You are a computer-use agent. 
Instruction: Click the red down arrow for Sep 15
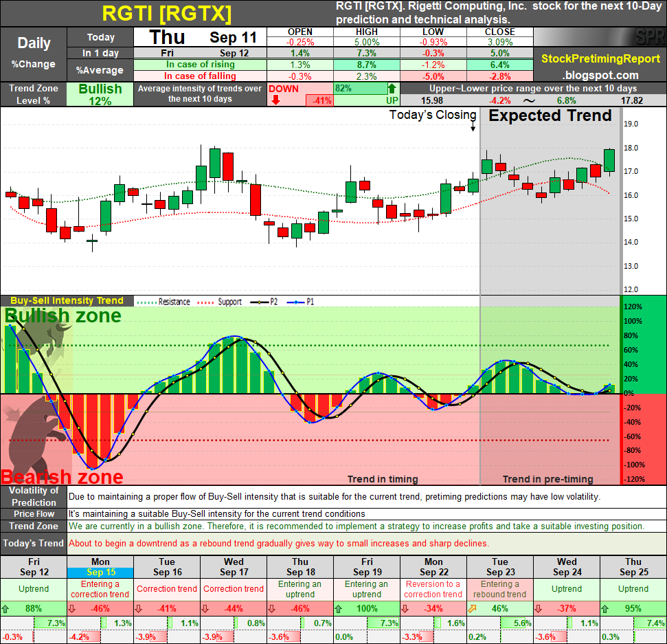click(x=72, y=609)
